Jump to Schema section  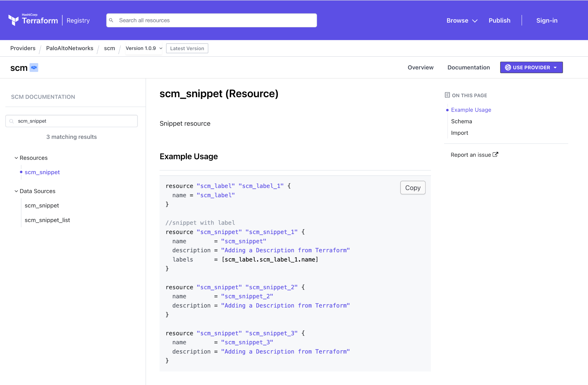click(461, 121)
